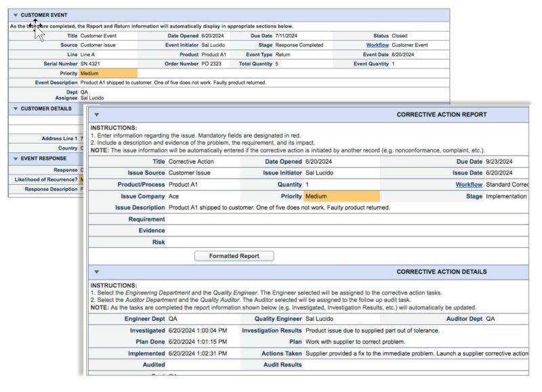Click the Status value 'Closed'
This screenshot has width=542, height=392.
400,36
